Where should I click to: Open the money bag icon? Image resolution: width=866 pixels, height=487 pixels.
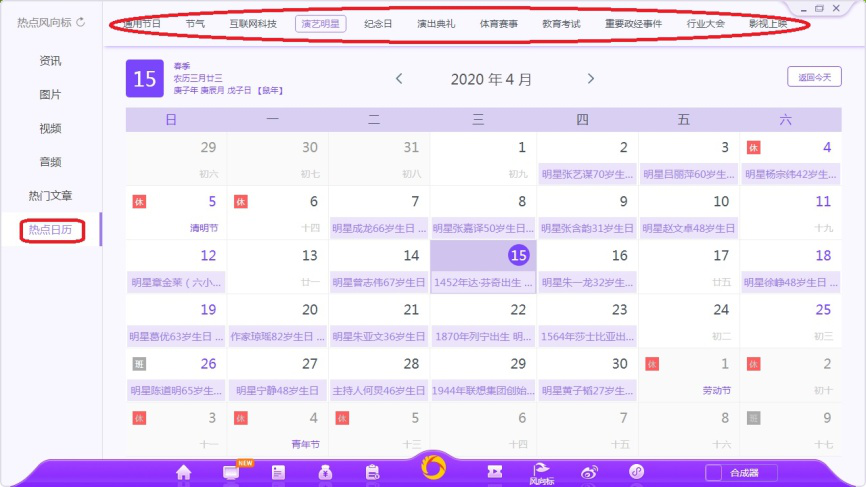(325, 473)
